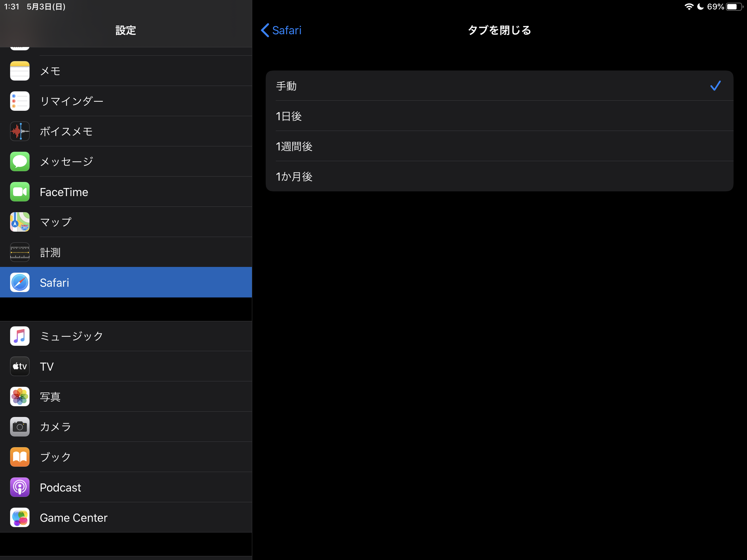Open the FaceTime camera icon

click(x=19, y=192)
